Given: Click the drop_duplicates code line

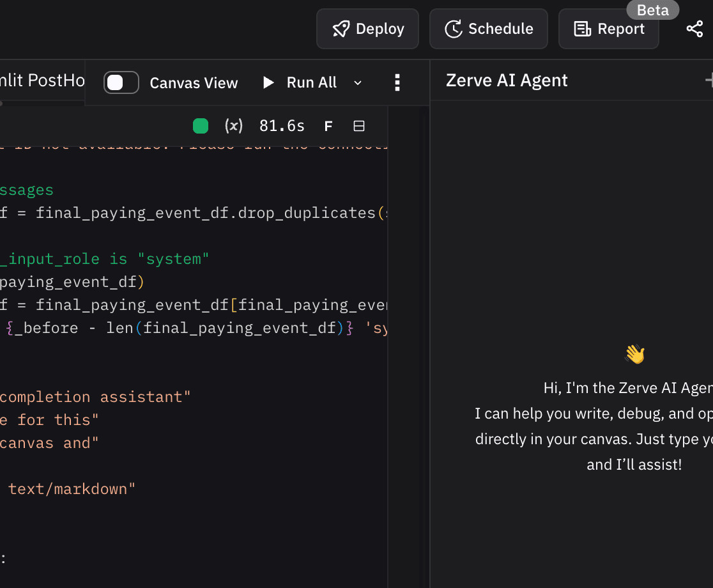Looking at the screenshot, I should [193, 213].
